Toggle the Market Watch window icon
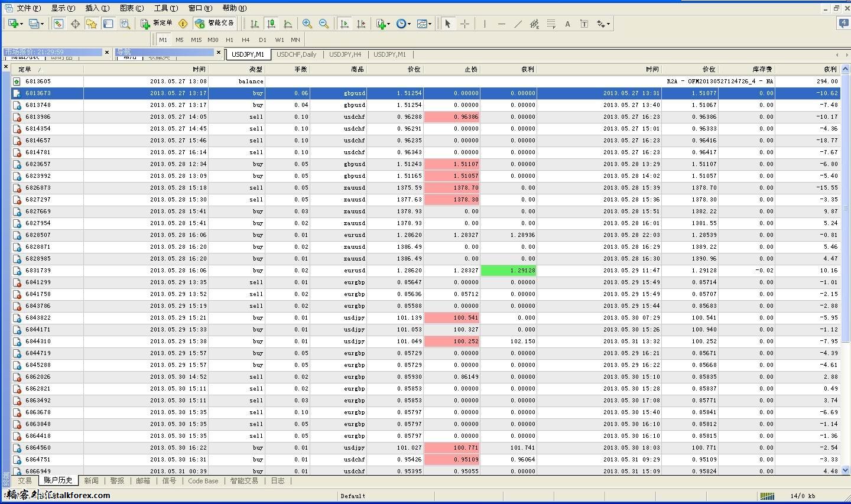851x504 pixels. (x=58, y=24)
